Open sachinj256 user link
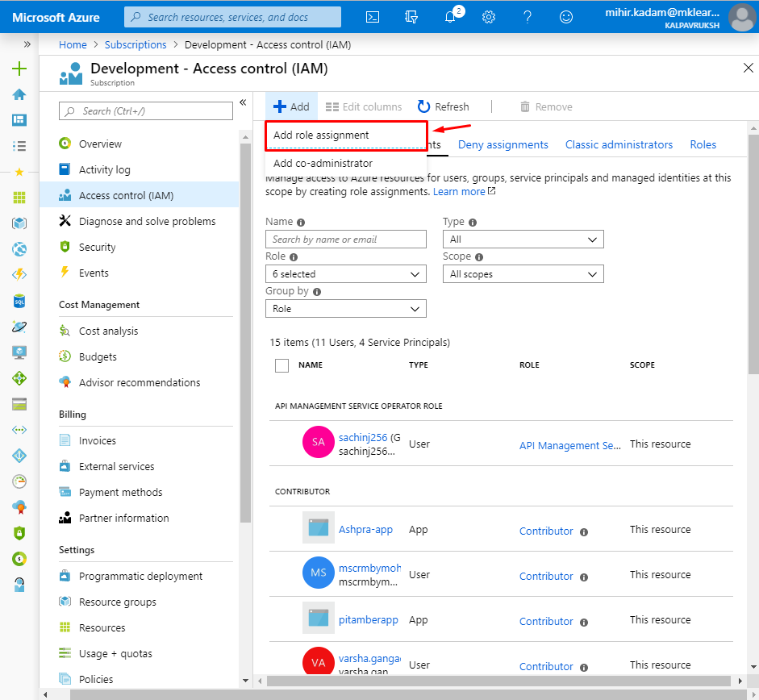 [x=362, y=438]
